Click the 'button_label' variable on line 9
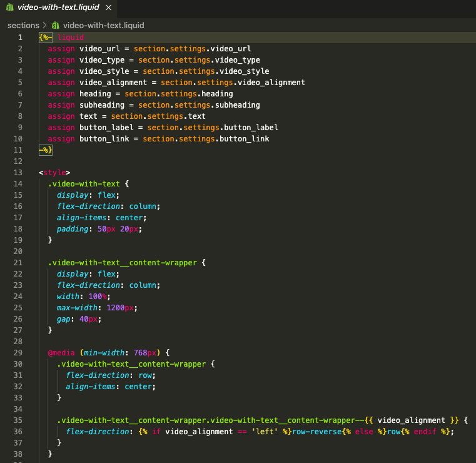 click(106, 128)
